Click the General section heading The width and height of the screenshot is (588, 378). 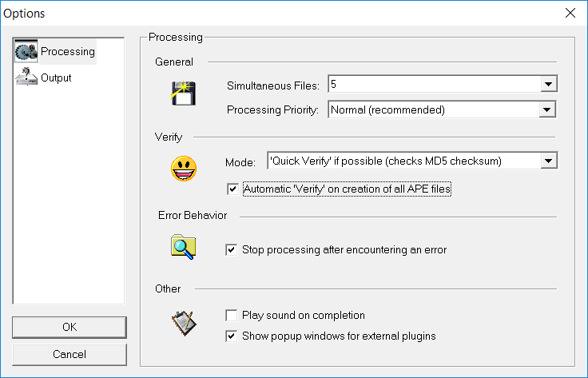coord(174,62)
